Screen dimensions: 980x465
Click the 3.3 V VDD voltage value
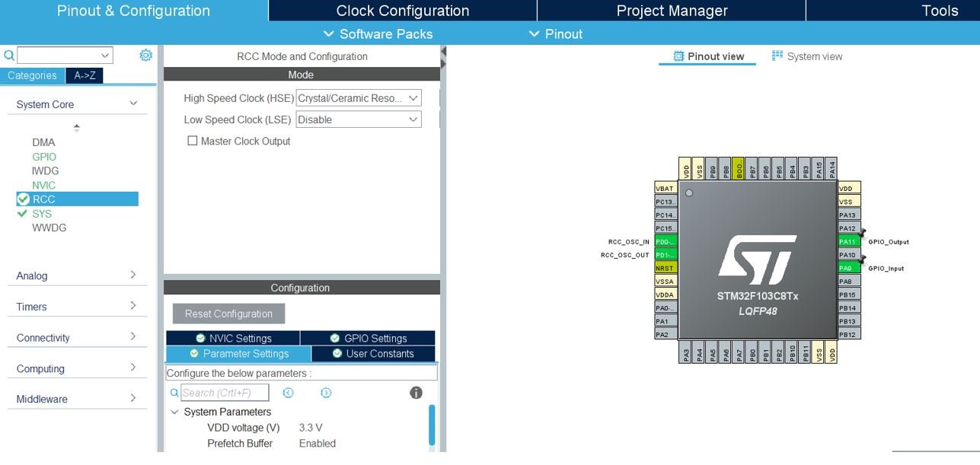click(310, 428)
